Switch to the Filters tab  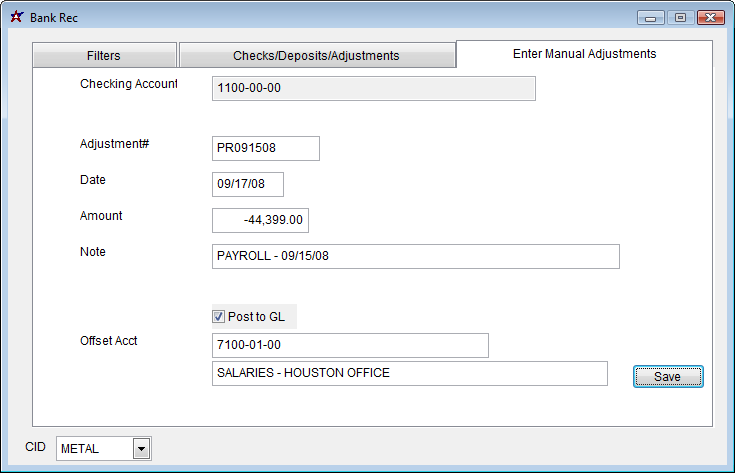coord(104,56)
